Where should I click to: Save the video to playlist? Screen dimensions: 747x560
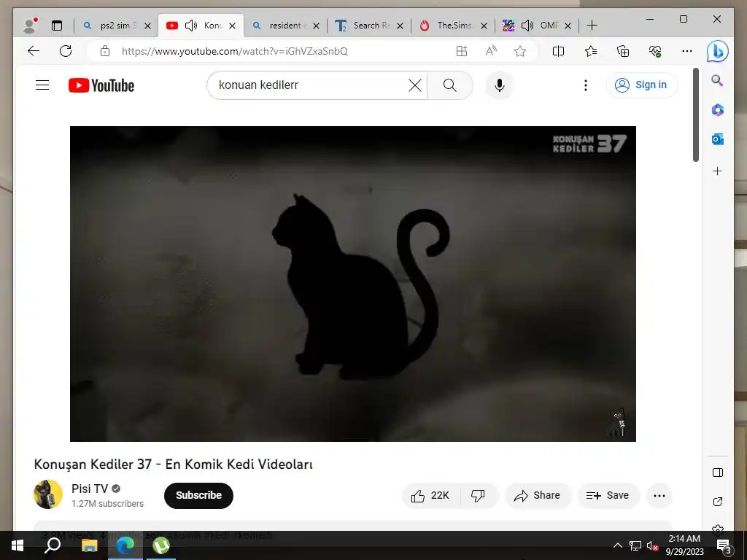(608, 496)
